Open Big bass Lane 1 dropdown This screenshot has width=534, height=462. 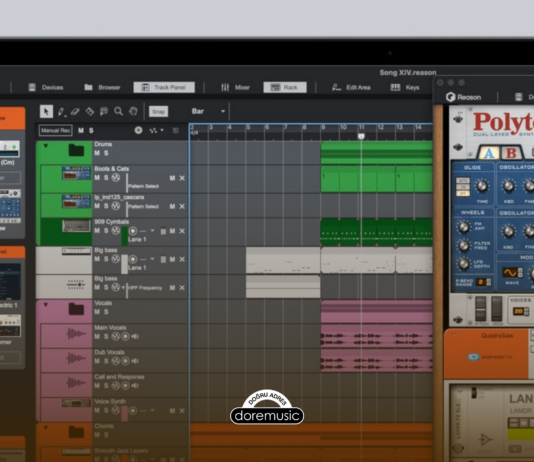pyautogui.click(x=152, y=259)
